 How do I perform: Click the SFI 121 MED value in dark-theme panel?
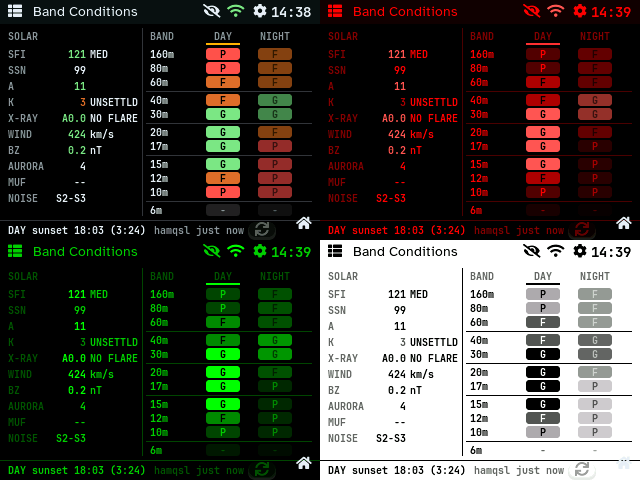tap(88, 54)
